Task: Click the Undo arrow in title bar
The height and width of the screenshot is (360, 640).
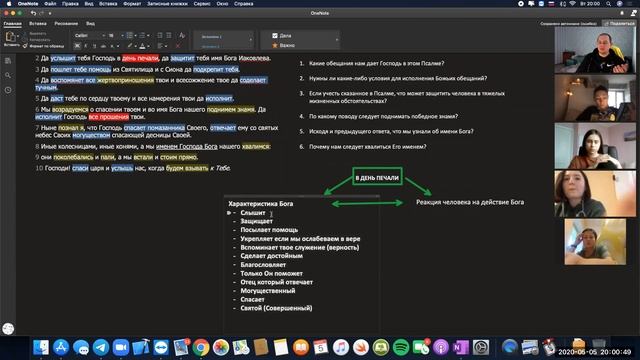Action: coord(33,13)
